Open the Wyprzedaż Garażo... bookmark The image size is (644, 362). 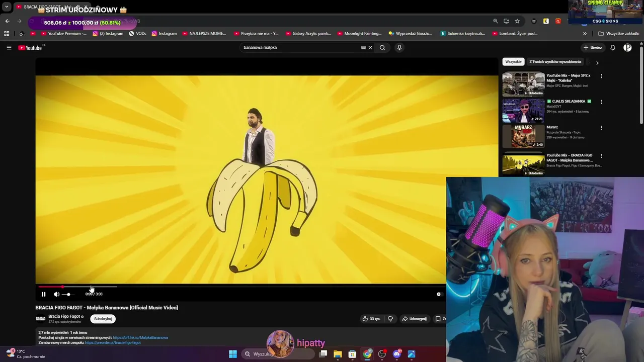[410, 34]
